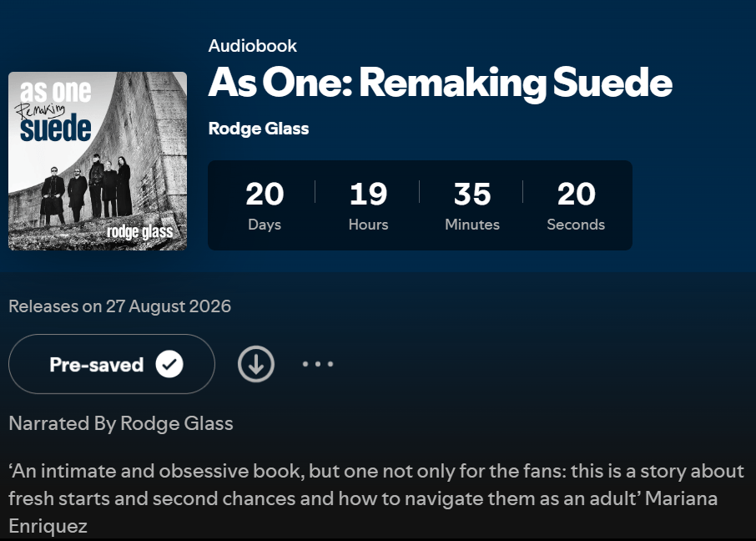Toggle the white checkmark in Pre-saved
756x541 pixels.
(x=169, y=364)
